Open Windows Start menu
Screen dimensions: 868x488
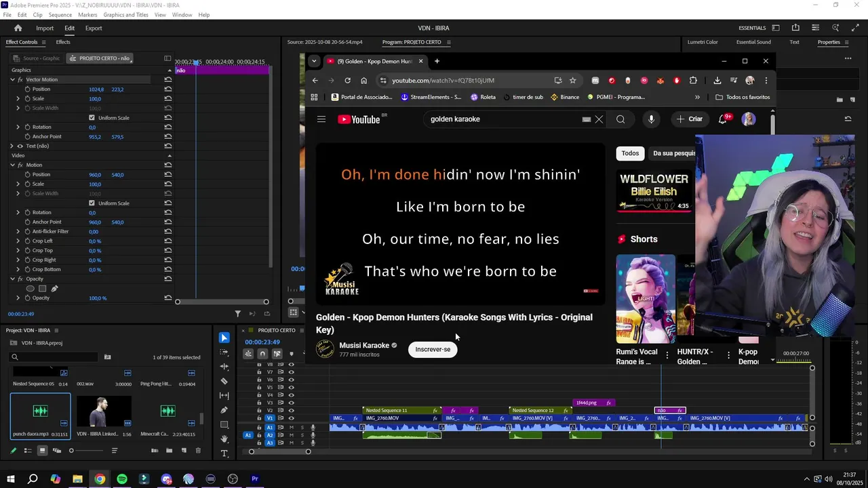point(10,479)
